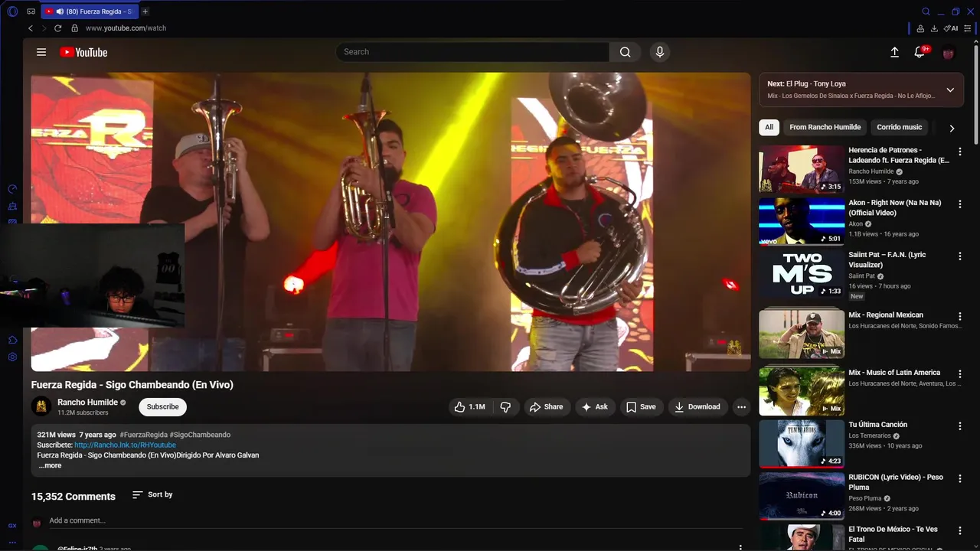Open sidebar three-dots more options
This screenshot has height=551, width=980.
[x=12, y=543]
